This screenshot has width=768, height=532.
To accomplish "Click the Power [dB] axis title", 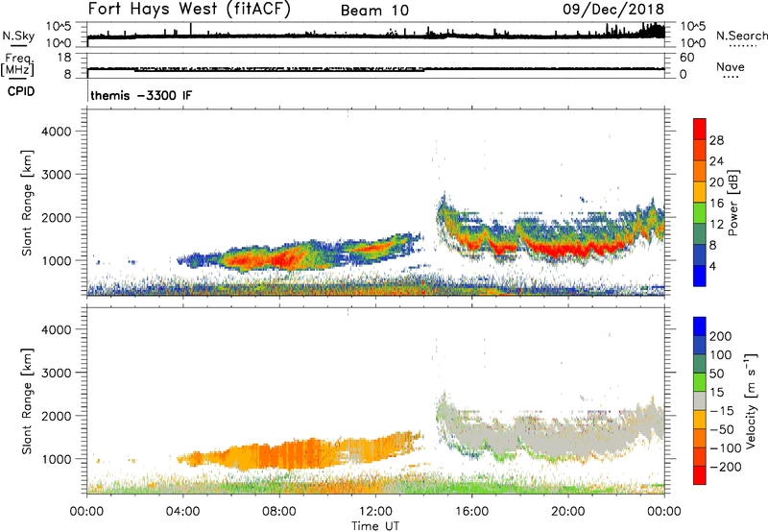I will tap(733, 203).
